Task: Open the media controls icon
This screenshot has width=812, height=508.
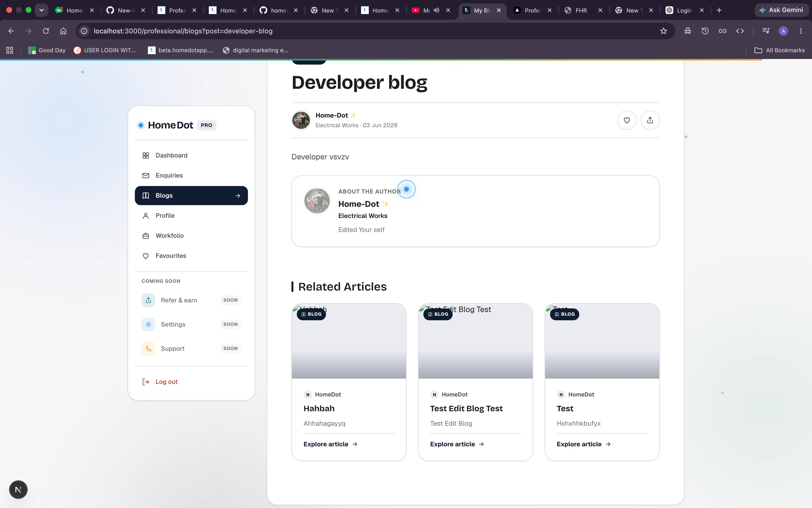Action: click(766, 31)
